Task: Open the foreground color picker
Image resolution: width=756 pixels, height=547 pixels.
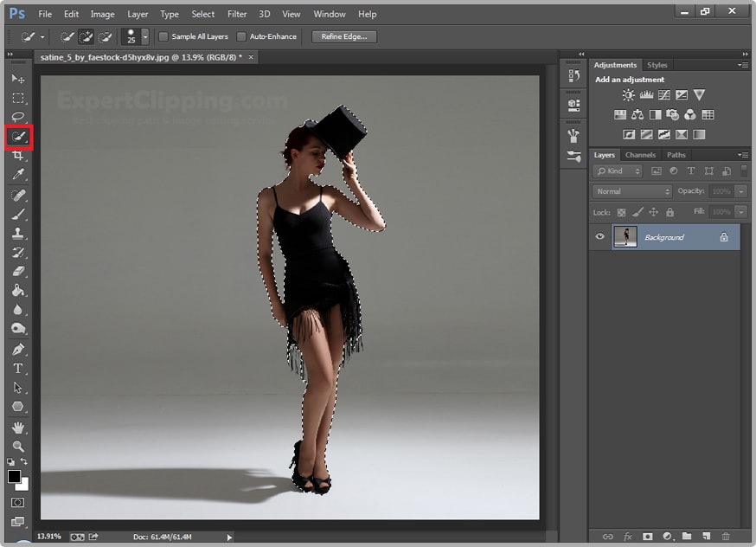Action: (x=13, y=477)
